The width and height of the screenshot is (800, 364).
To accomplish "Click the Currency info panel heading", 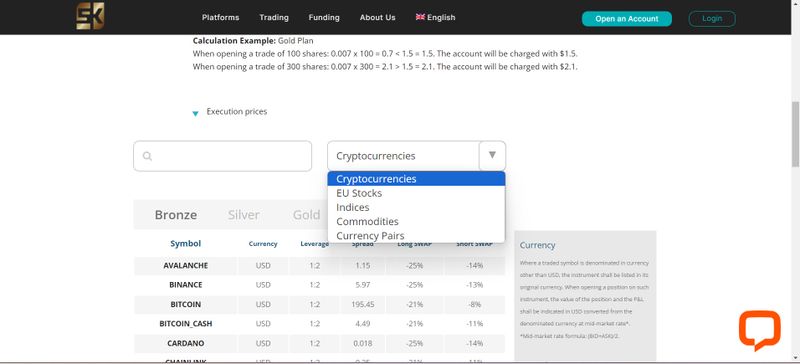I will click(x=537, y=245).
